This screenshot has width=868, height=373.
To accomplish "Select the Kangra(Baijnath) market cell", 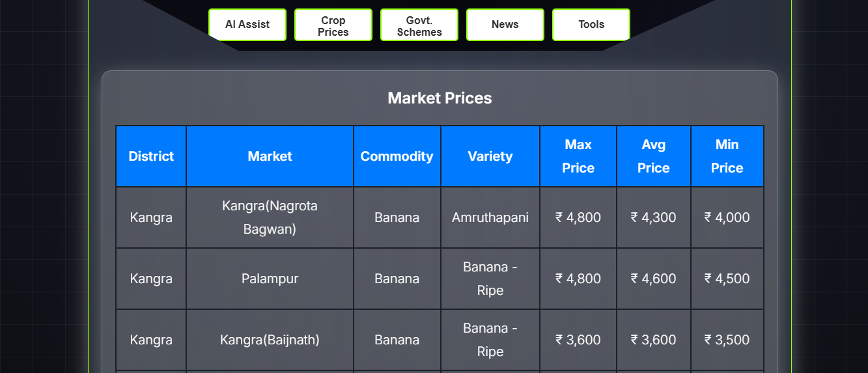I will tap(270, 340).
